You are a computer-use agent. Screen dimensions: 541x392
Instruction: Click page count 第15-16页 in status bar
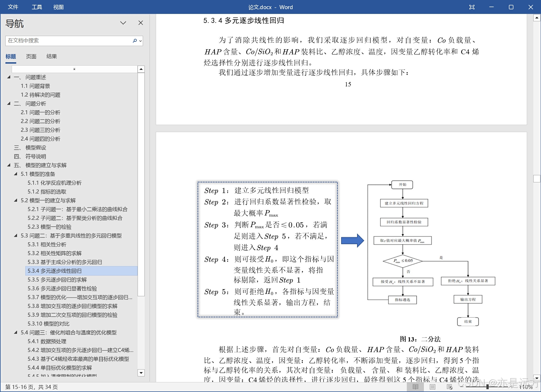point(32,387)
